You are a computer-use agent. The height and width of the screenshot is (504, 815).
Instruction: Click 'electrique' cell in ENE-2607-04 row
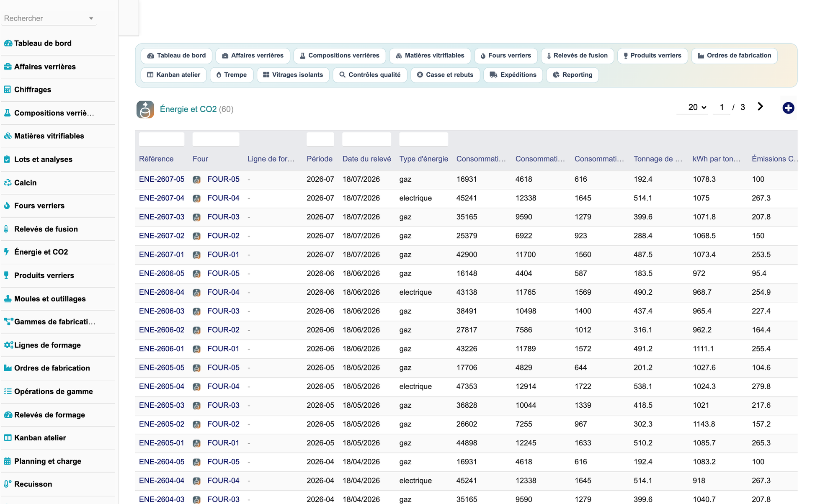point(415,198)
